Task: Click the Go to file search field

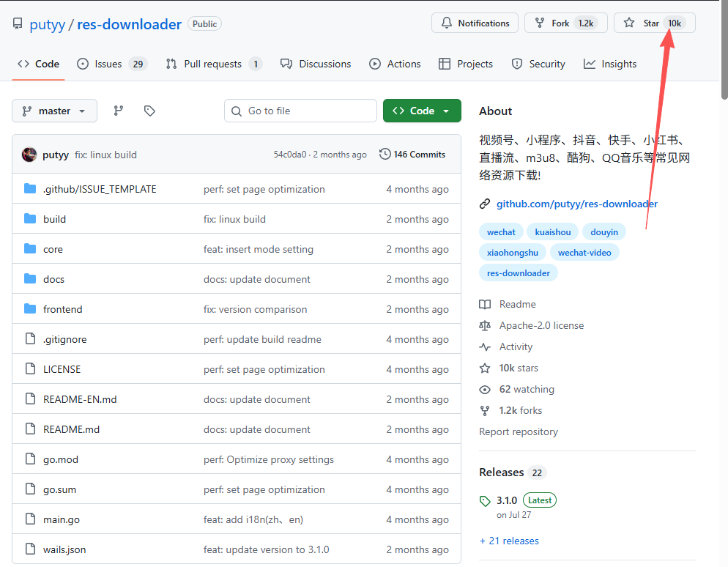Action: (300, 111)
